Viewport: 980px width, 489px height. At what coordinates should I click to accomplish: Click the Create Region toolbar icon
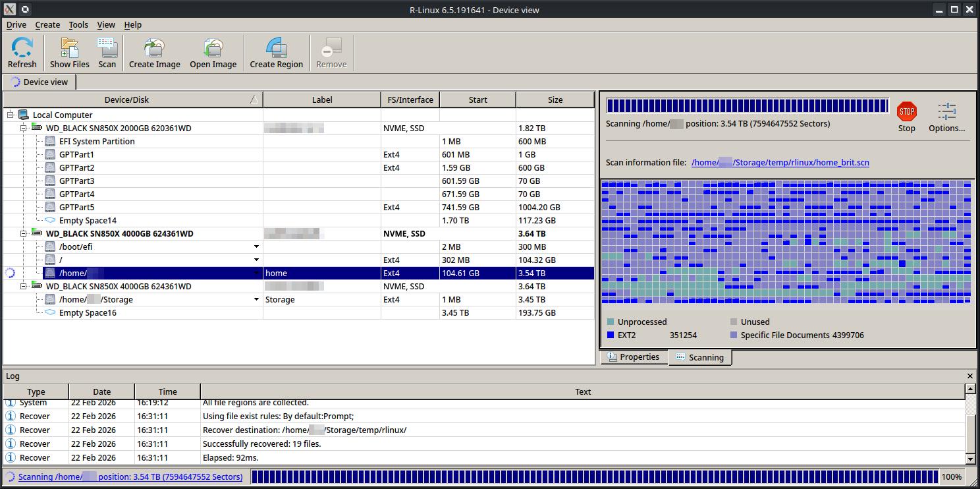coord(276,48)
